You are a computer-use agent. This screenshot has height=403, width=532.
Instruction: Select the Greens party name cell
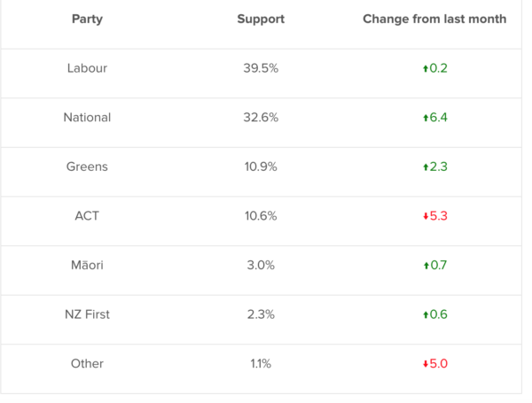coord(87,167)
